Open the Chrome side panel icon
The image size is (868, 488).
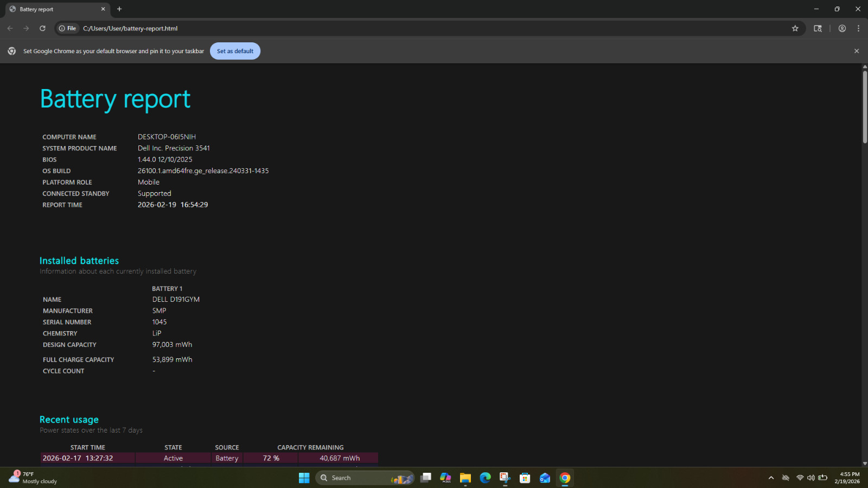pyautogui.click(x=818, y=28)
